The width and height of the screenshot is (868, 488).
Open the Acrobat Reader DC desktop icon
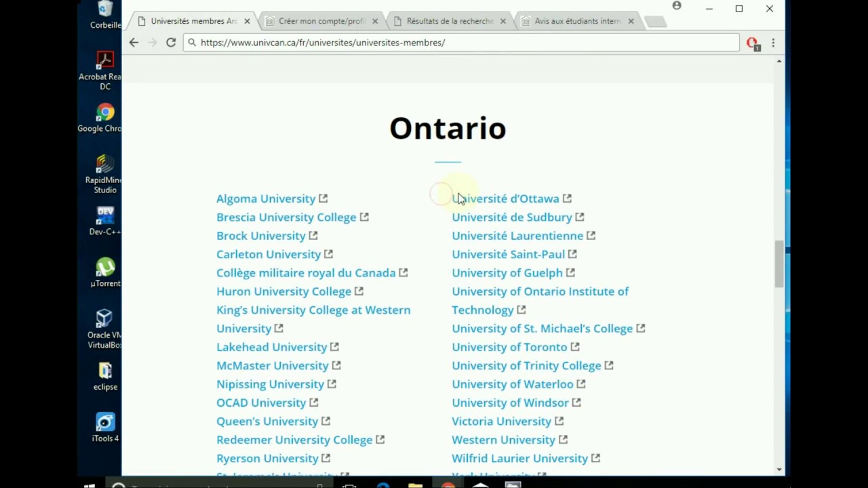[x=105, y=70]
